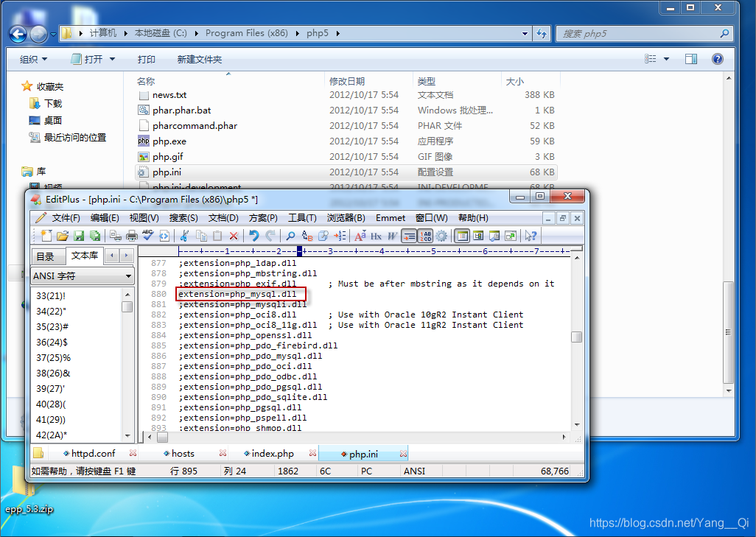Open the Replace tool icon
This screenshot has width=756, height=537.
307,236
